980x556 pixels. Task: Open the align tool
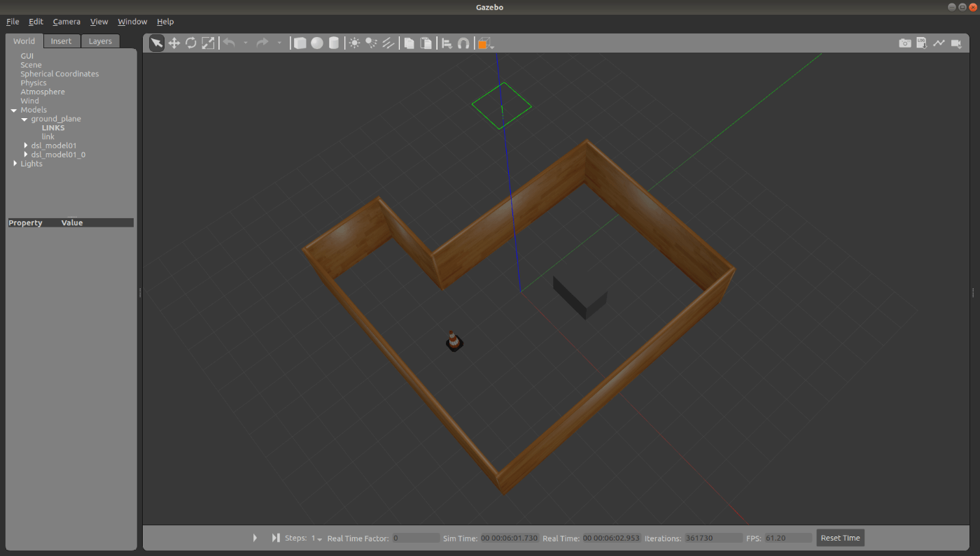pos(447,43)
